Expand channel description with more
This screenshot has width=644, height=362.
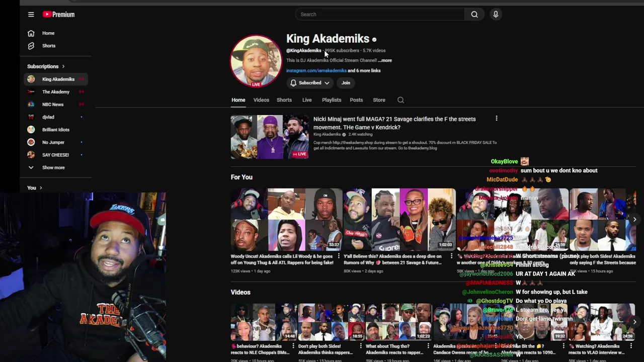click(385, 60)
